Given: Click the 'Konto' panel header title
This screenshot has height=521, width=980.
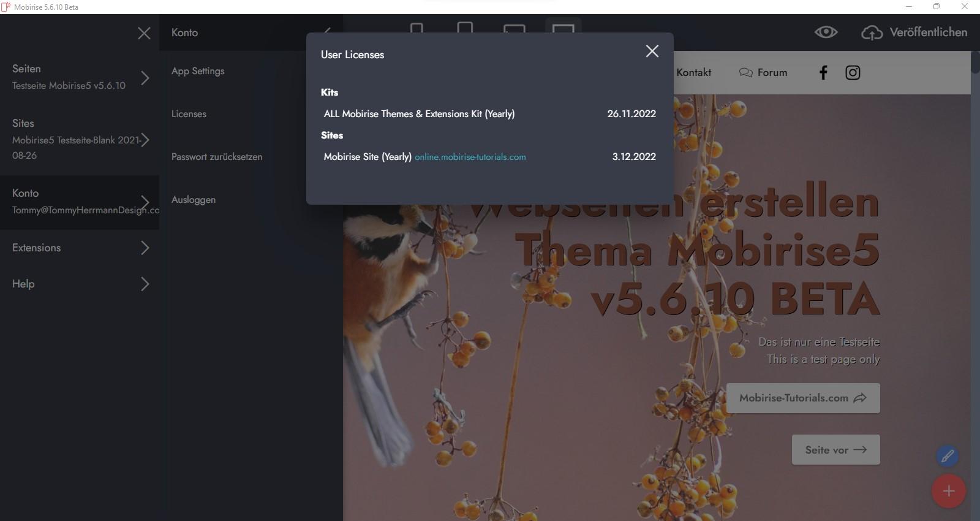Looking at the screenshot, I should [184, 32].
